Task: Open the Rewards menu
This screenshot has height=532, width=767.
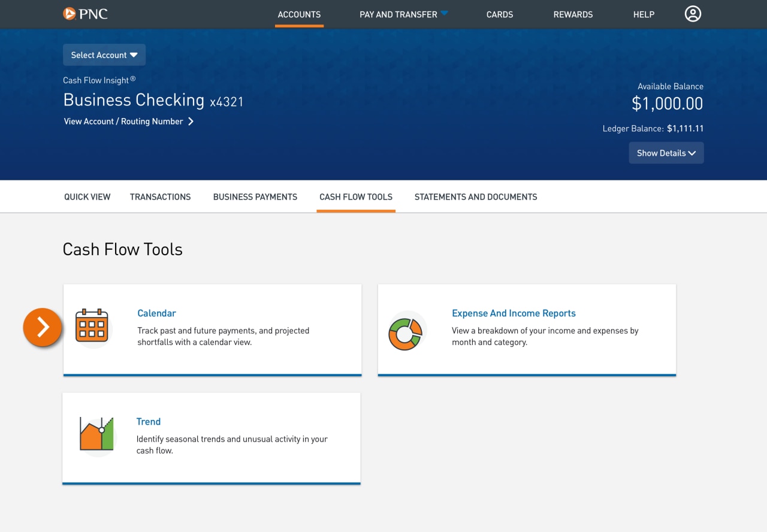Action: pyautogui.click(x=573, y=14)
